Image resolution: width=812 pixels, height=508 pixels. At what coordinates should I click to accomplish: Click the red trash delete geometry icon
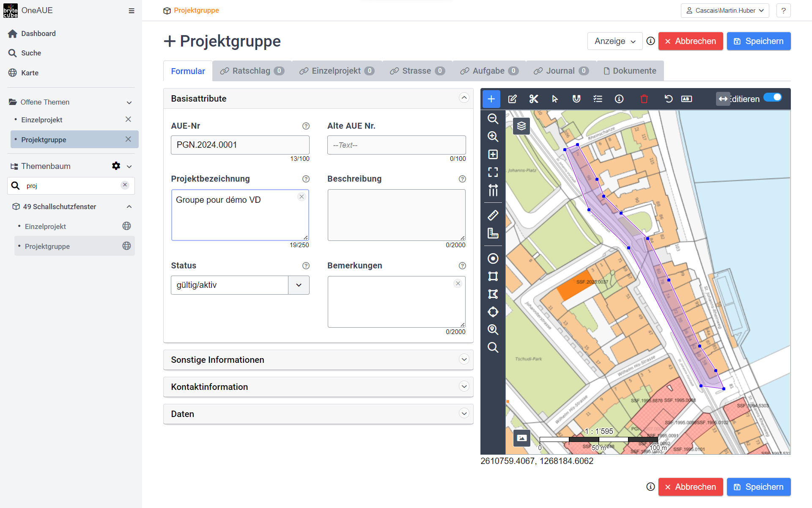644,99
